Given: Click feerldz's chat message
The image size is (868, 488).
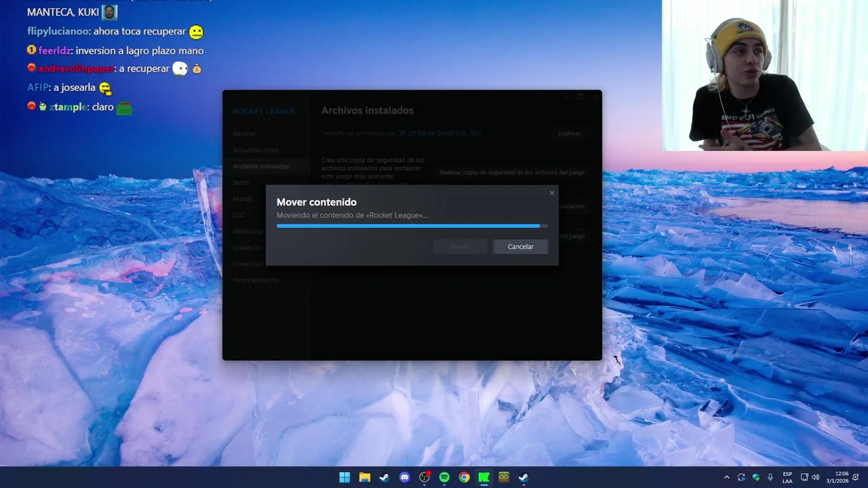Looking at the screenshot, I should click(x=115, y=50).
